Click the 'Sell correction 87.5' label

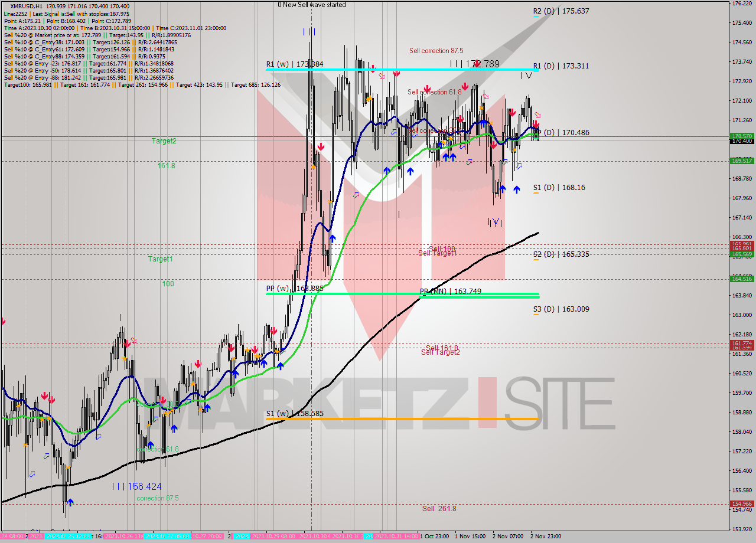[436, 51]
